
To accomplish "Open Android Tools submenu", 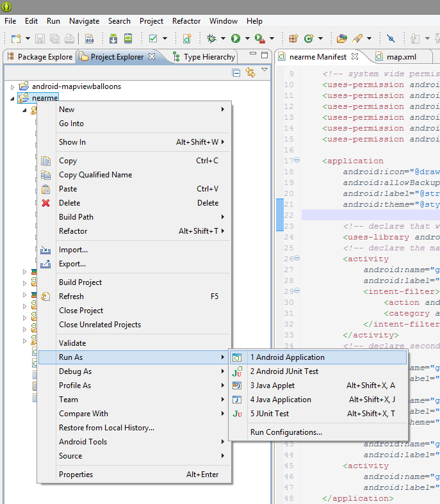I will 134,442.
